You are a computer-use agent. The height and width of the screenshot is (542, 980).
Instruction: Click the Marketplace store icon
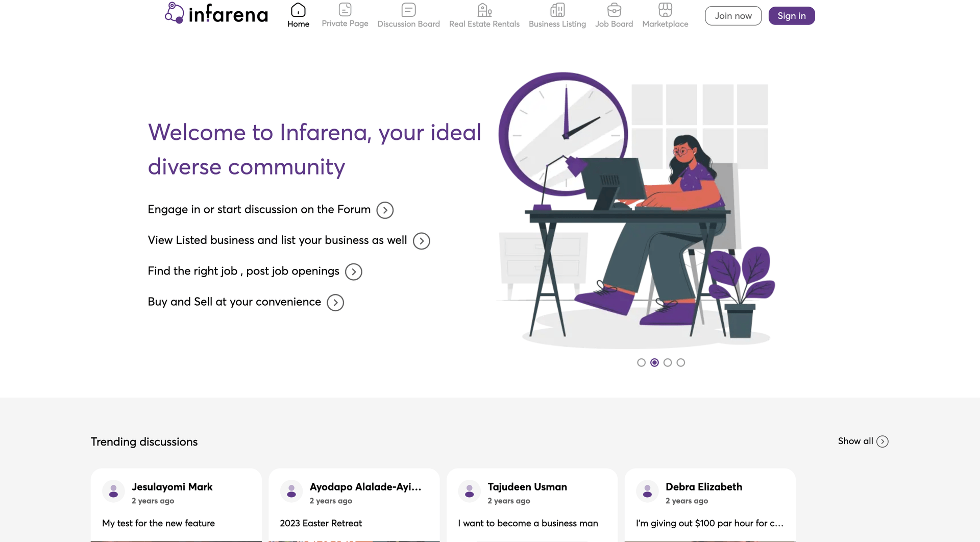click(665, 10)
